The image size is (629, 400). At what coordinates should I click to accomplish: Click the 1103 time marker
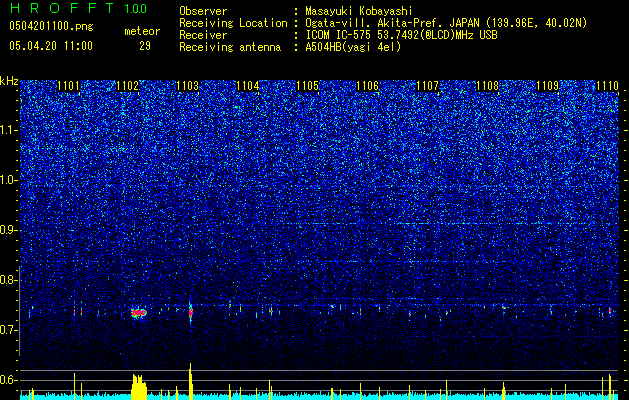click(187, 86)
